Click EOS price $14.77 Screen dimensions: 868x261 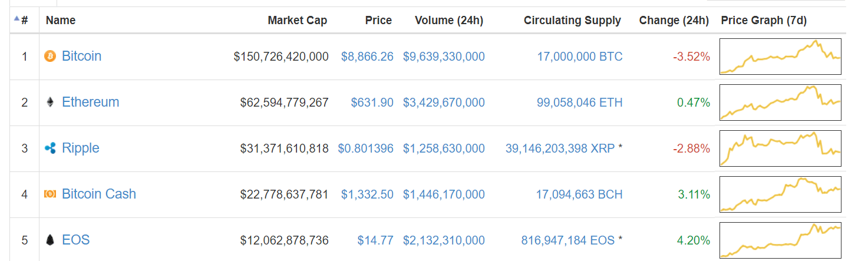click(375, 240)
